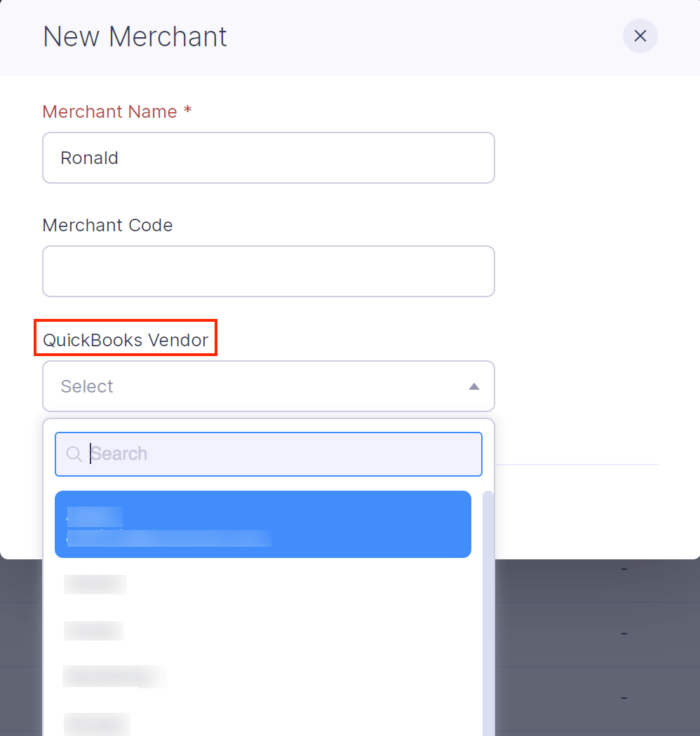Click the Merchant Name label text
The width and height of the screenshot is (700, 736).
coord(116,111)
